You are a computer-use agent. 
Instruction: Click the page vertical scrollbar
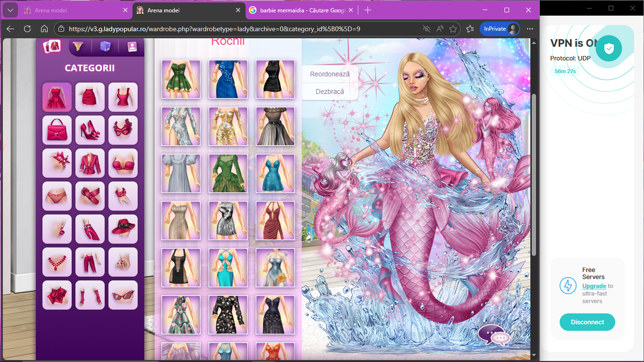(534, 174)
